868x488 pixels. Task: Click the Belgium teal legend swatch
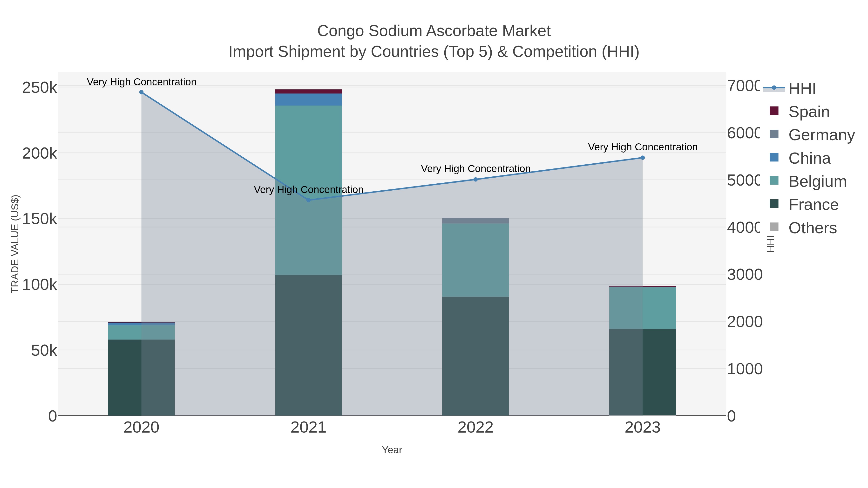pyautogui.click(x=774, y=180)
